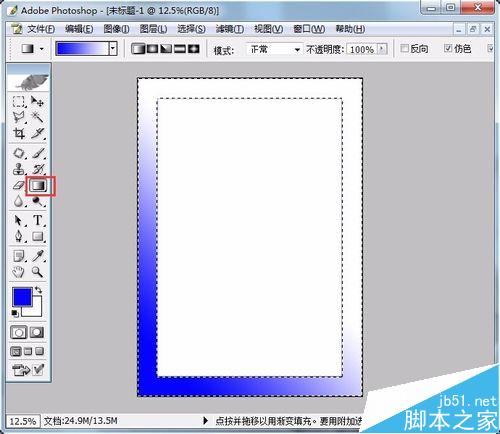Open the tool preset picker dropdown
The width and height of the screenshot is (500, 434).
41,49
